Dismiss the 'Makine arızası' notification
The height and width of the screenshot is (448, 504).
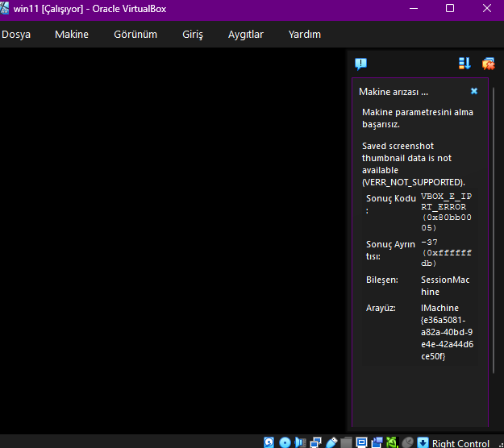474,92
